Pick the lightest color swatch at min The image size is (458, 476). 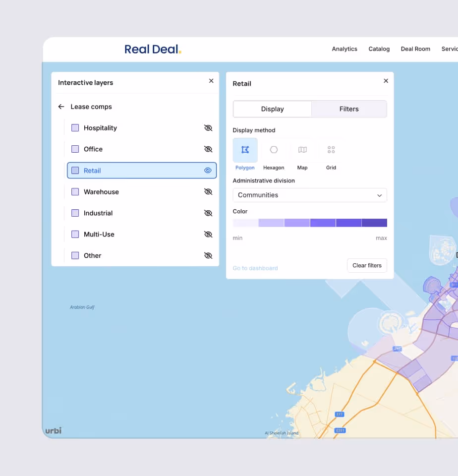(245, 223)
